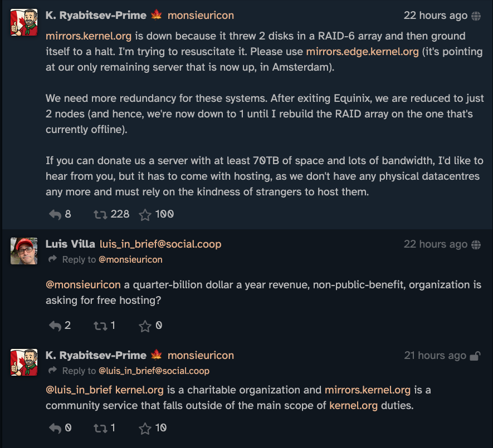This screenshot has height=448, width=493.
Task: Open mirrors.edge.kernel.org link
Action: 362,52
